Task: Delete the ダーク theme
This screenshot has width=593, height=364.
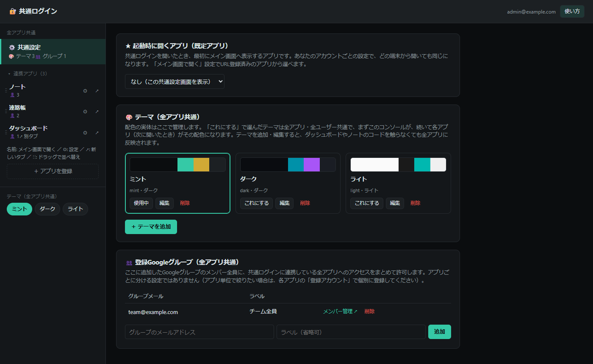Action: [305, 203]
